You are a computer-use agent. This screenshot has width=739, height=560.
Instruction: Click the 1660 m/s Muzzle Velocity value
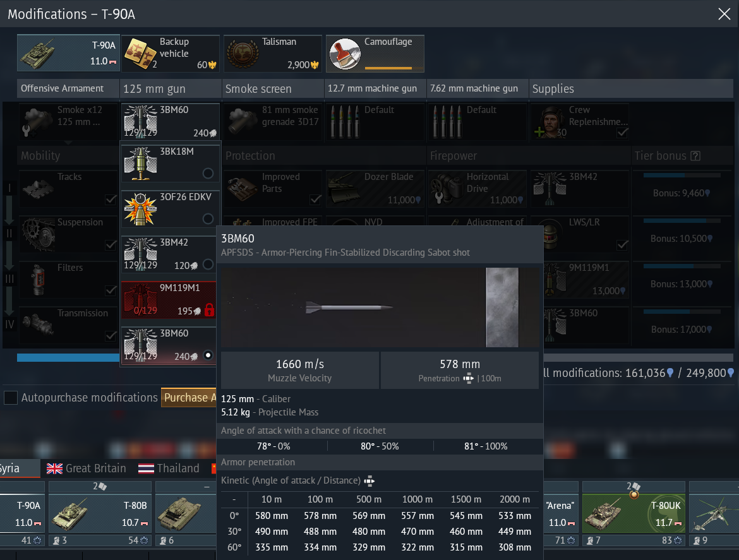300,364
